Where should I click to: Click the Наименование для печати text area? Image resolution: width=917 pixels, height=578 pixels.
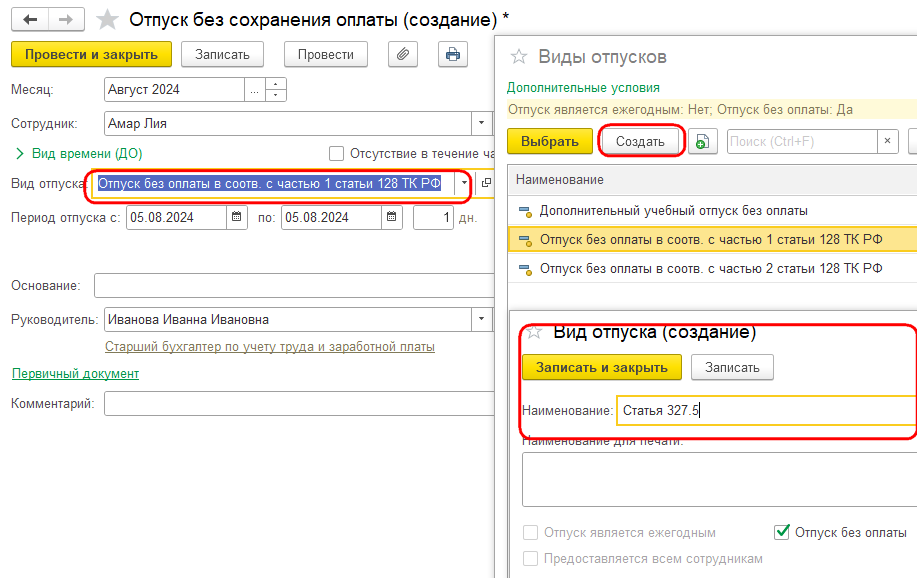(719, 479)
